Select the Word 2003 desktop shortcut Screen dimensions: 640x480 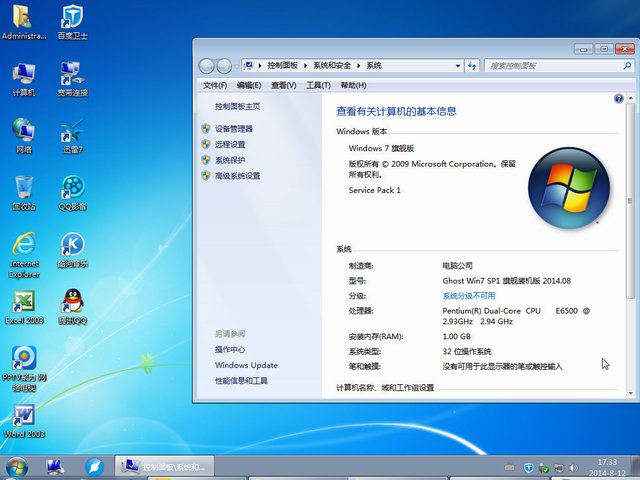(x=24, y=421)
